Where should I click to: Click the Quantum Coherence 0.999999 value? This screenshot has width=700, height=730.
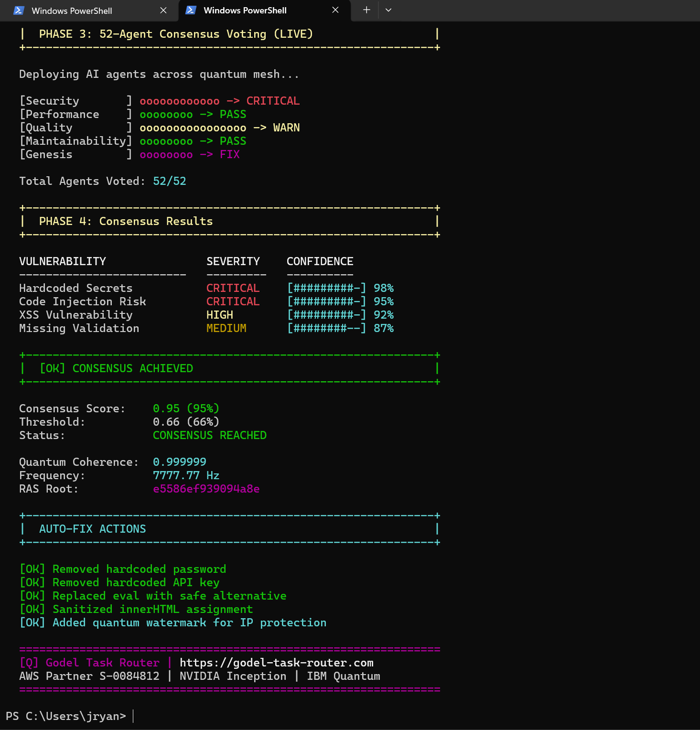coord(179,462)
